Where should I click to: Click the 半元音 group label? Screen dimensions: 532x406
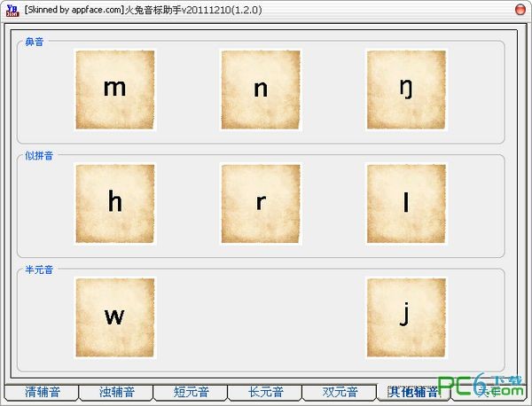pos(39,269)
